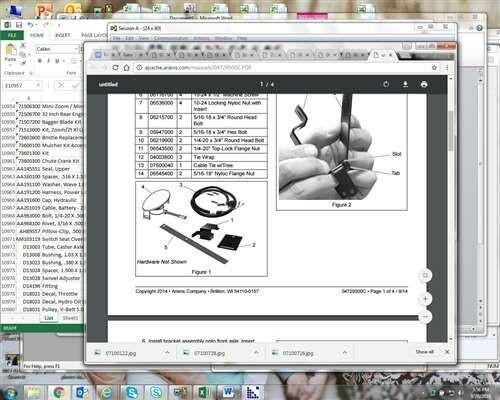Download the PDF document
The image size is (500, 400).
[x=405, y=84]
